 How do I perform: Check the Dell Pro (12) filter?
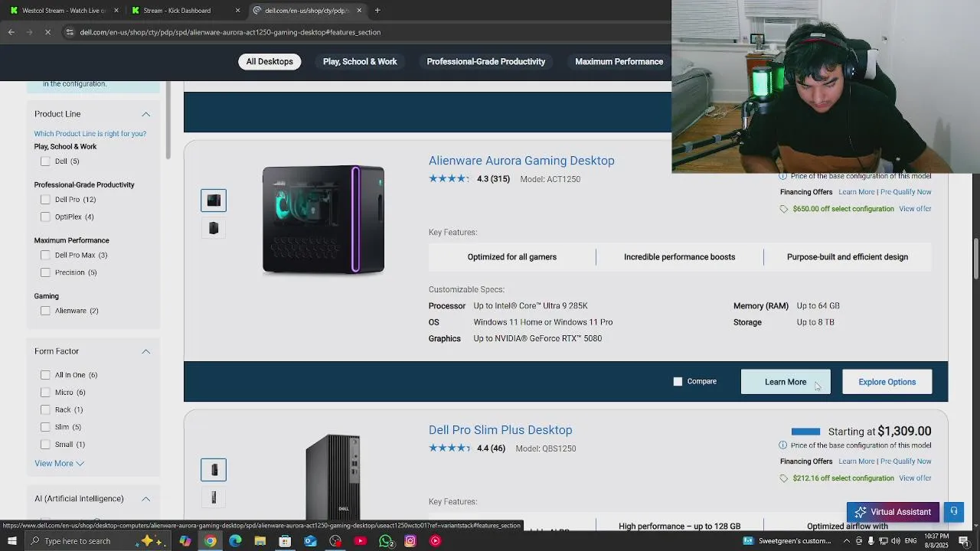45,200
